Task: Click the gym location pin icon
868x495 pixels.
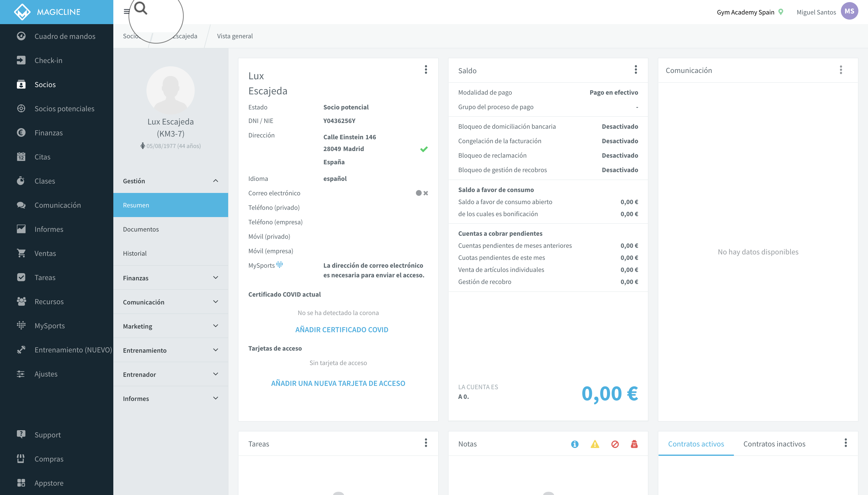Action: coord(781,12)
